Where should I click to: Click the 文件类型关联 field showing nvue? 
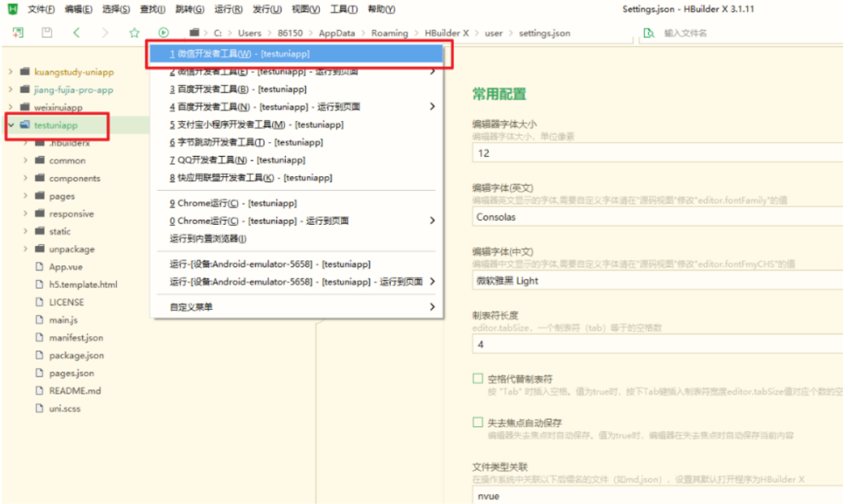coord(658,495)
